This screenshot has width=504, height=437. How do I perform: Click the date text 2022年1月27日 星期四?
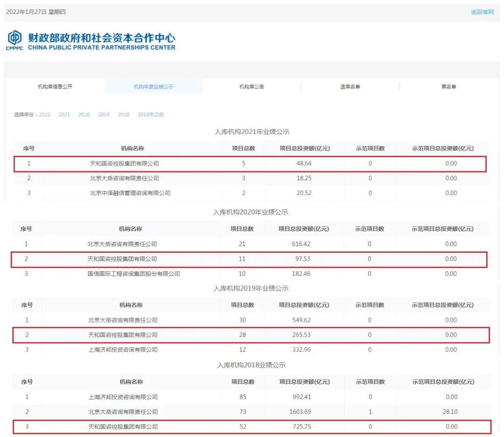tap(35, 12)
